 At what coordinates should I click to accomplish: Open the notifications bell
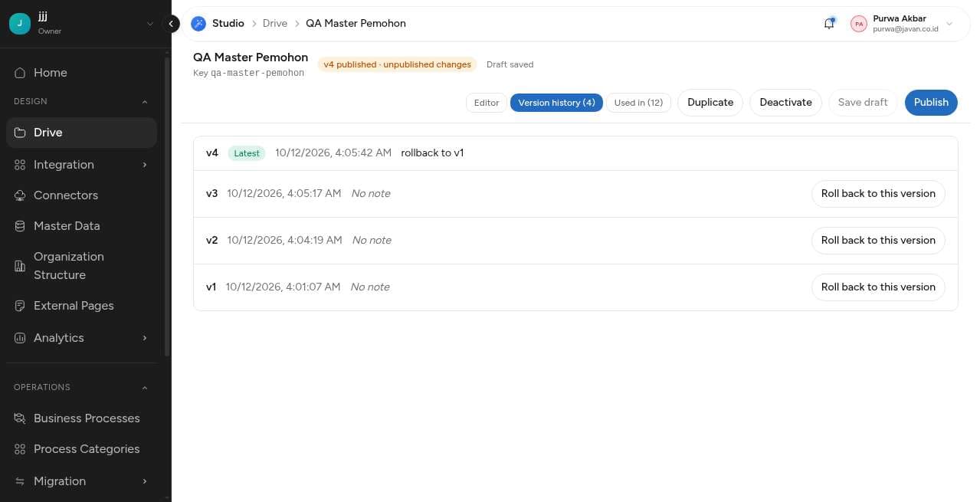pos(829,24)
